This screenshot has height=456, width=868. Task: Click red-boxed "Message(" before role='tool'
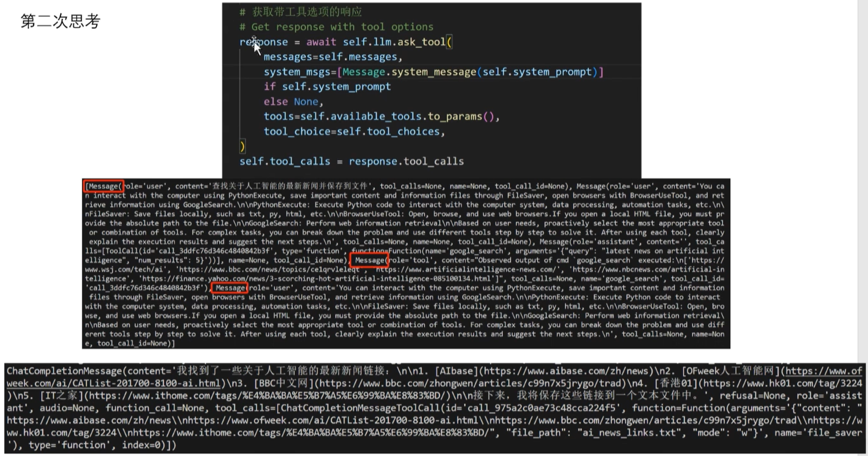pyautogui.click(x=369, y=260)
